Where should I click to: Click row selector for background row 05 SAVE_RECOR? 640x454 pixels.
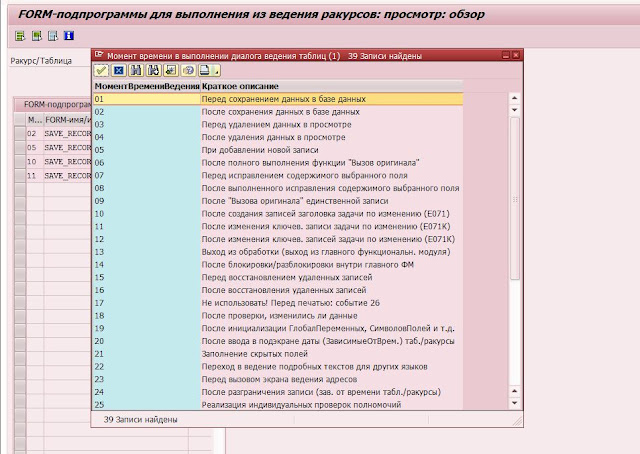(x=20, y=147)
